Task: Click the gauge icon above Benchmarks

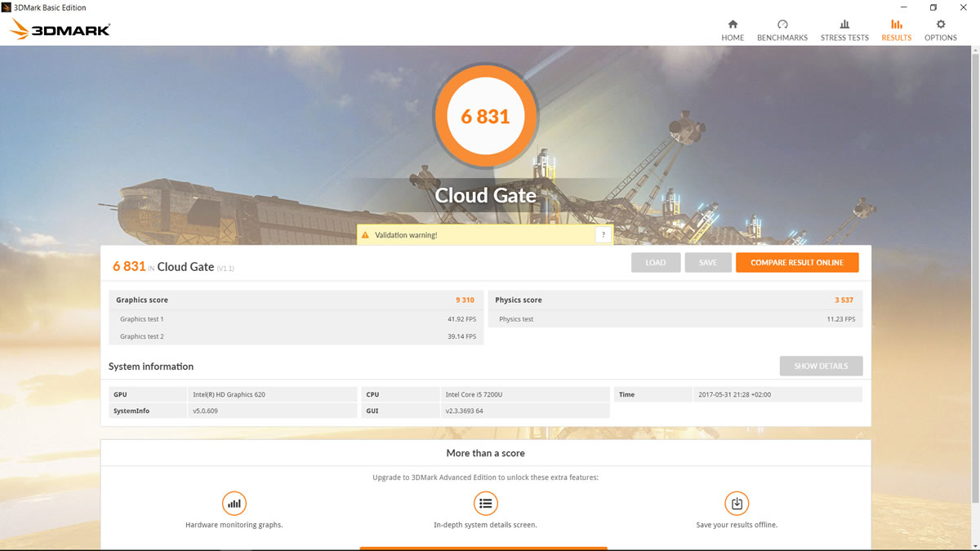Action: [x=782, y=24]
